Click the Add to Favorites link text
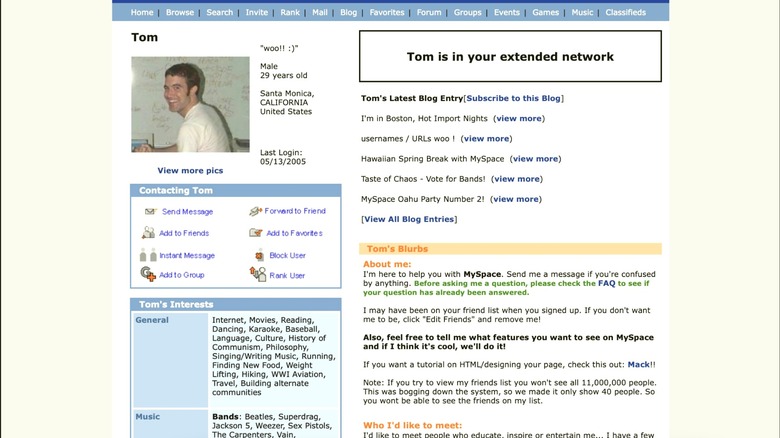 (x=294, y=233)
